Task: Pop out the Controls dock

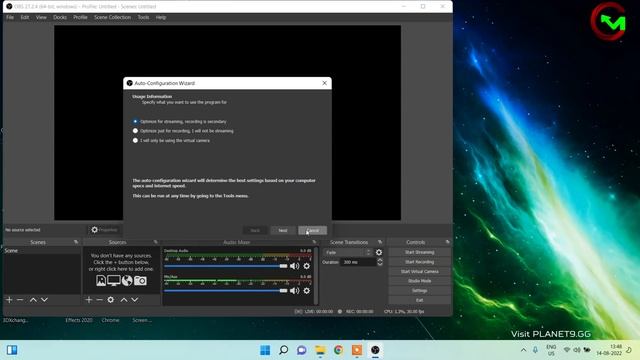Action: click(447, 242)
